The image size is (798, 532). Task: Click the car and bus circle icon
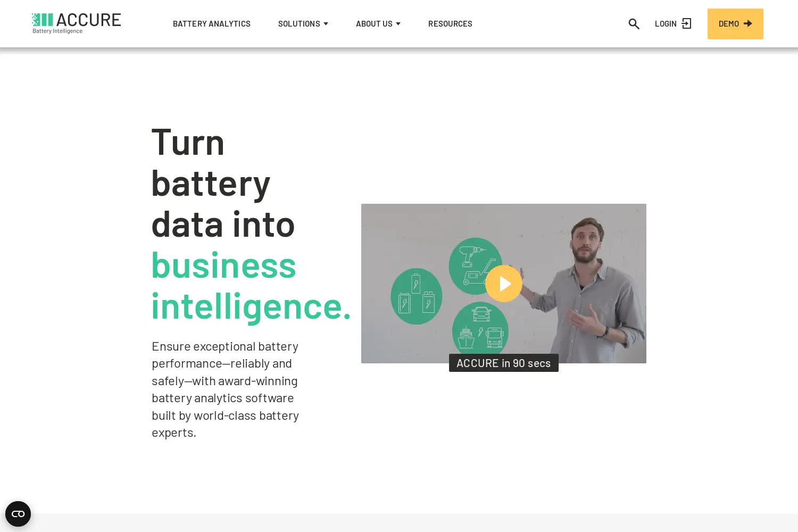coord(480,330)
